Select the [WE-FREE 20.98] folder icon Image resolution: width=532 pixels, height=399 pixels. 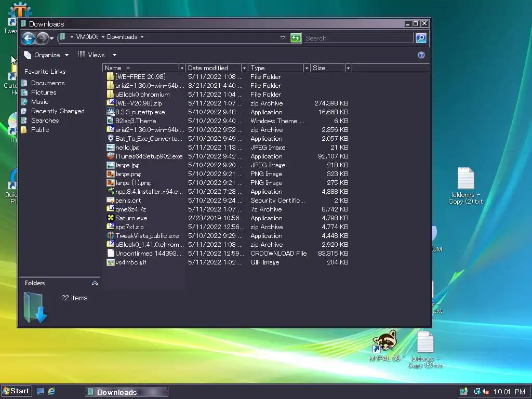[110, 77]
